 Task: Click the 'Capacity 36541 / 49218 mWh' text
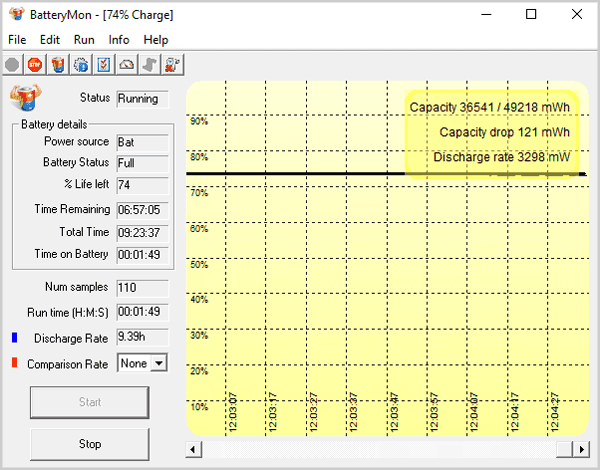(489, 107)
